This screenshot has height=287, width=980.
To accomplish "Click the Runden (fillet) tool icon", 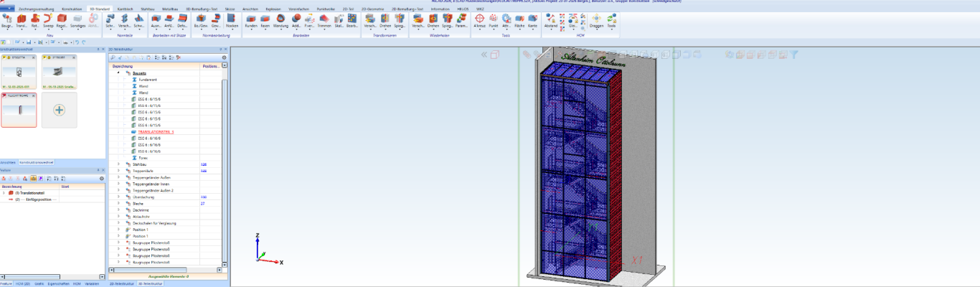I will click(x=251, y=19).
